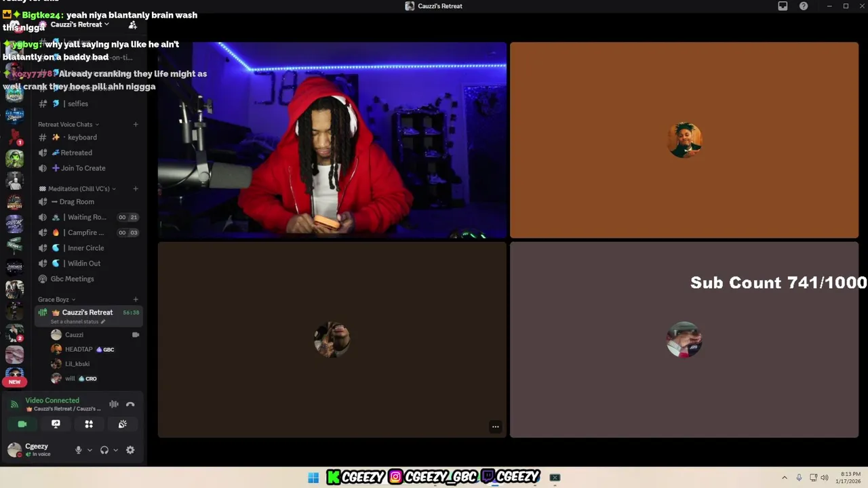Screen dimensions: 868x488
Task: Collapse the Retreat Voice Chats category
Action: point(68,125)
